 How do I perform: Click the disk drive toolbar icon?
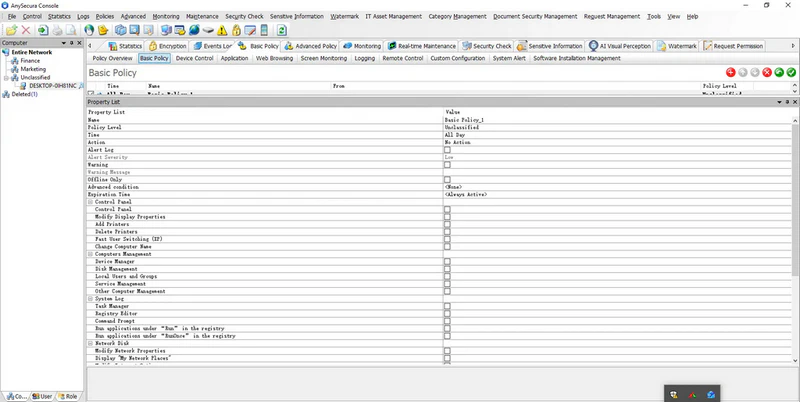208,30
